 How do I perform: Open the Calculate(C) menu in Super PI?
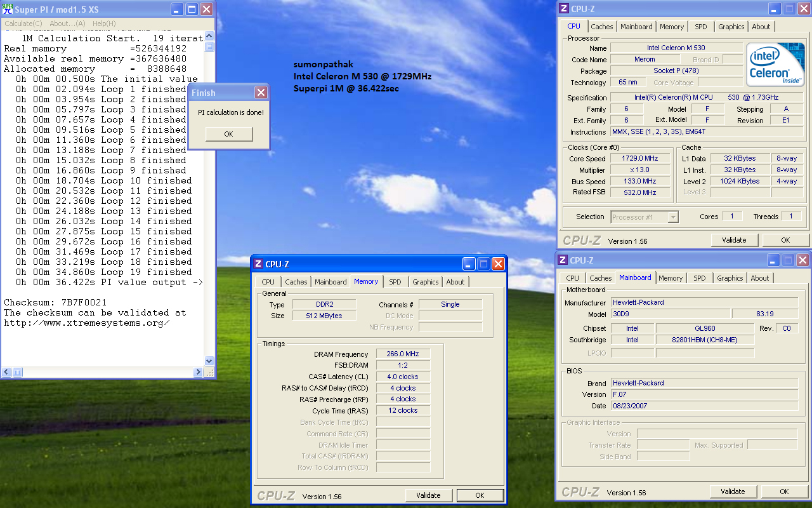coord(23,23)
